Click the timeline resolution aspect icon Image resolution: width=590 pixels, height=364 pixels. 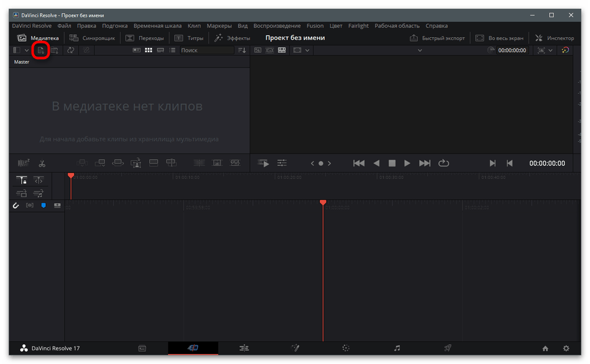[x=297, y=50]
